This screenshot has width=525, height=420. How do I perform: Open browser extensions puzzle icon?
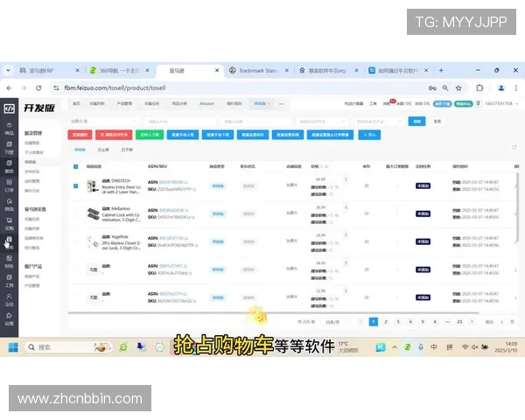pyautogui.click(x=479, y=87)
